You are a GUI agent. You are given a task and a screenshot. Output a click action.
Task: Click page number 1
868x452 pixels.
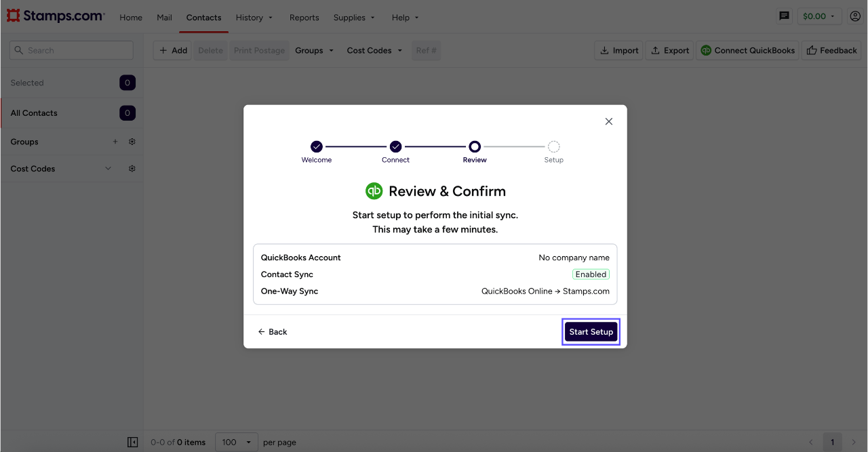point(833,442)
